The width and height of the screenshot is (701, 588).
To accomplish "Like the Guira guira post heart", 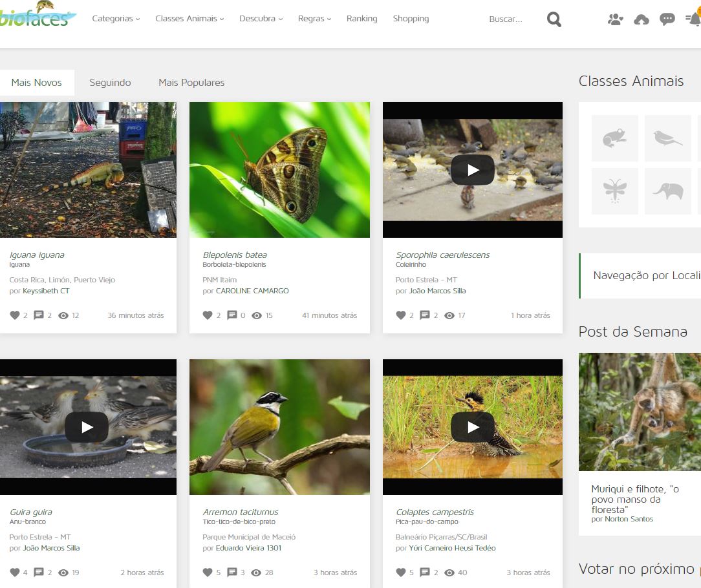I will pyautogui.click(x=15, y=572).
